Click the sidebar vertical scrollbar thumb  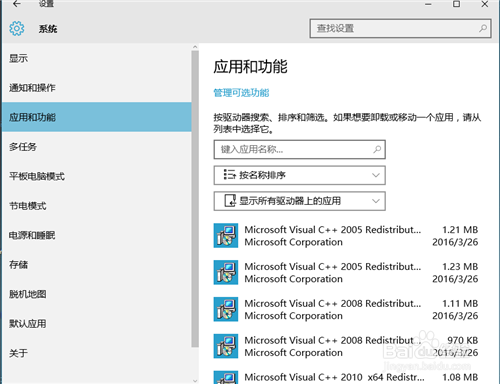tap(195, 199)
